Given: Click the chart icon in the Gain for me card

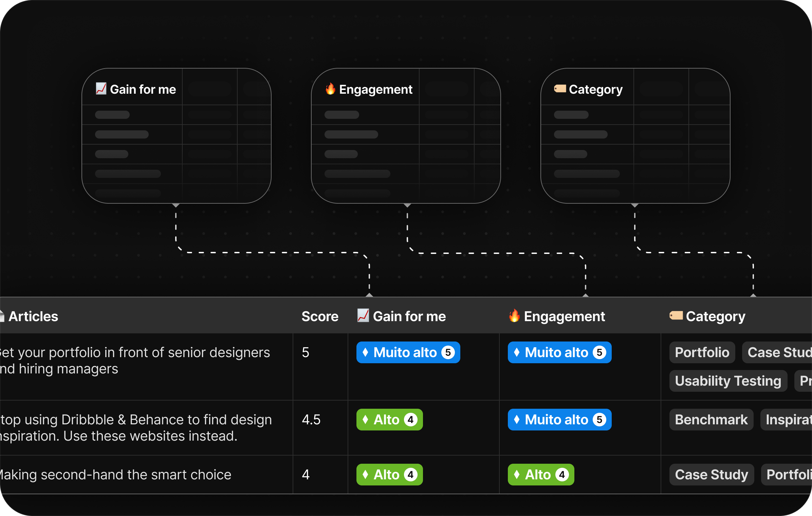Looking at the screenshot, I should tap(101, 89).
